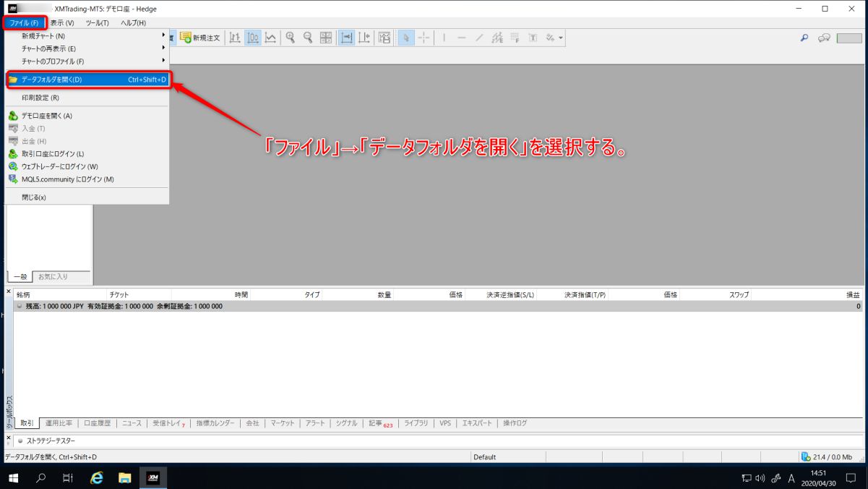Open the 表示 (V) menu
This screenshot has height=489, width=868.
62,23
